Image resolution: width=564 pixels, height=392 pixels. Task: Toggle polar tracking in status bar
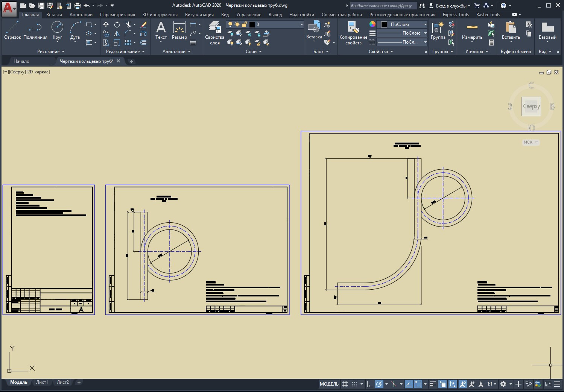pyautogui.click(x=379, y=384)
